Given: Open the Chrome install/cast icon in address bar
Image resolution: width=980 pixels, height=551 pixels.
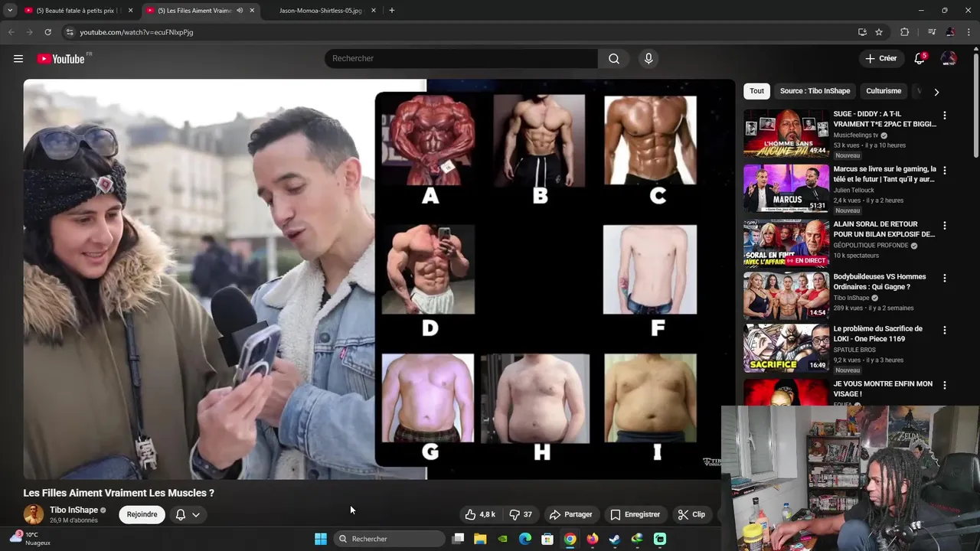Looking at the screenshot, I should [862, 32].
